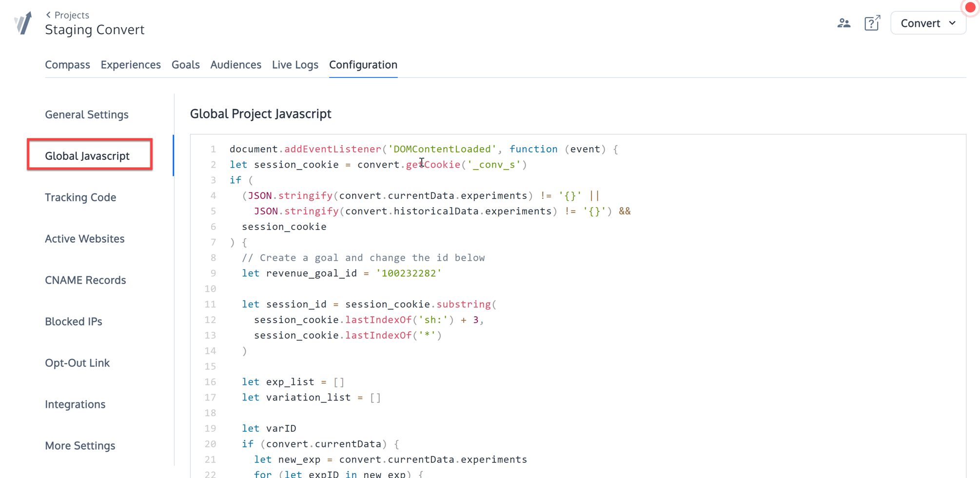
Task: Click the '_conv_s' cookie name string
Action: (x=494, y=165)
